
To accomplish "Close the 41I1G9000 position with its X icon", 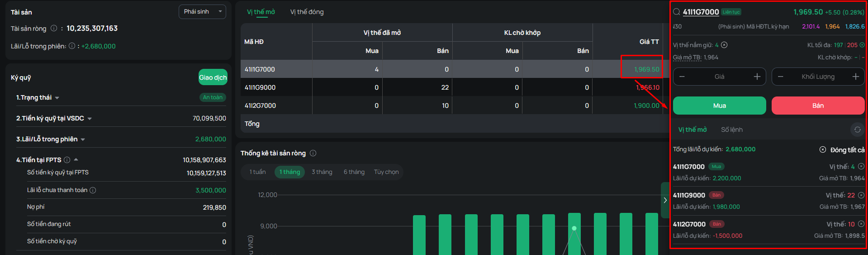I will 861,195.
